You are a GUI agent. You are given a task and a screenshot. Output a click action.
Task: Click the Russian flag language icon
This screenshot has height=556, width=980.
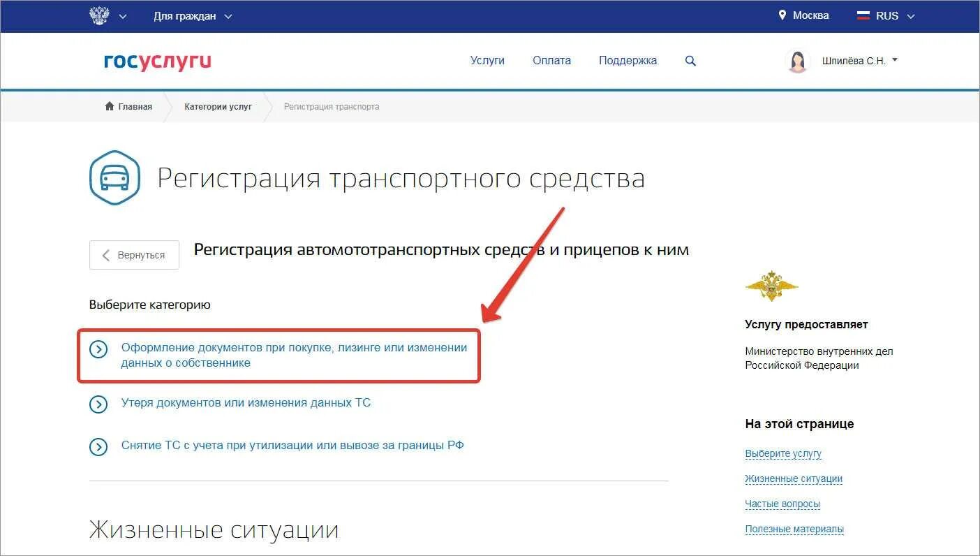coord(863,15)
